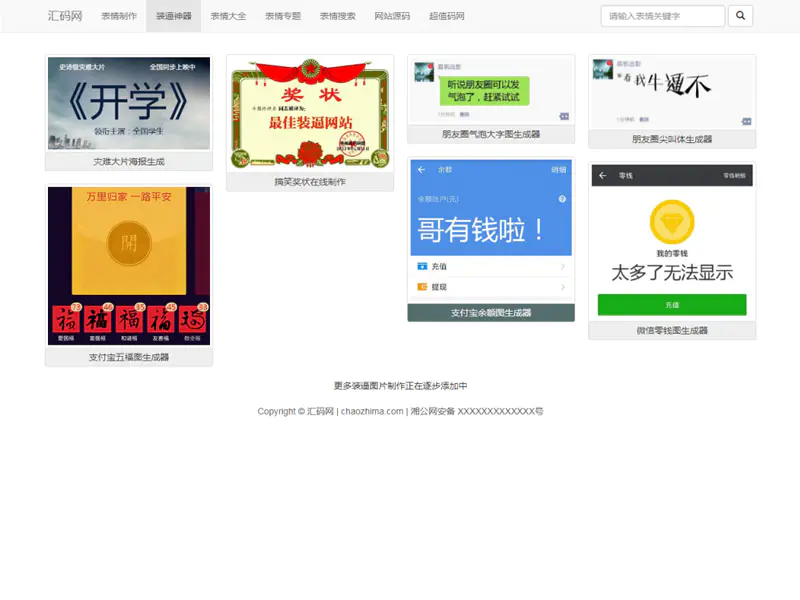Select the 装逼神器 navigation tab

coord(173,15)
